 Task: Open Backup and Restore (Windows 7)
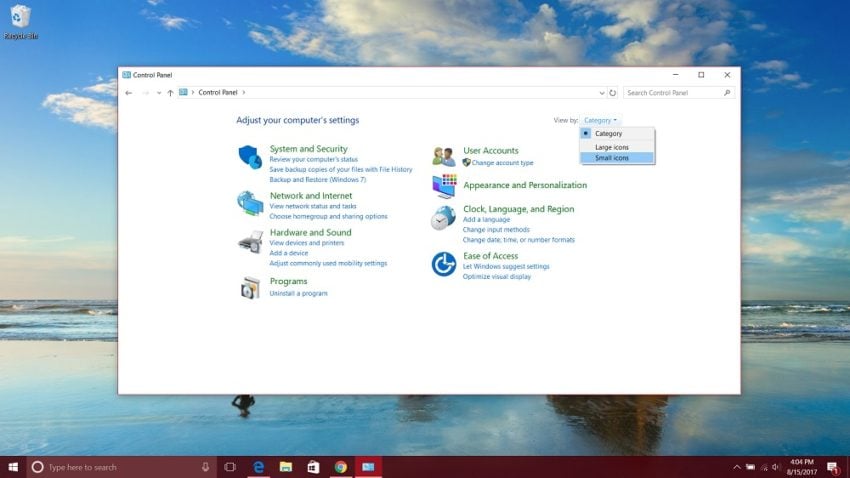[x=318, y=179]
